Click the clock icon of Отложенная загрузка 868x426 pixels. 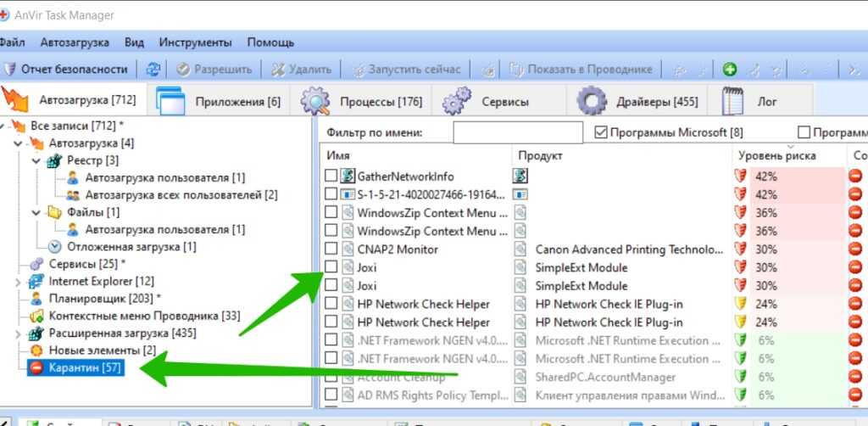pyautogui.click(x=55, y=246)
